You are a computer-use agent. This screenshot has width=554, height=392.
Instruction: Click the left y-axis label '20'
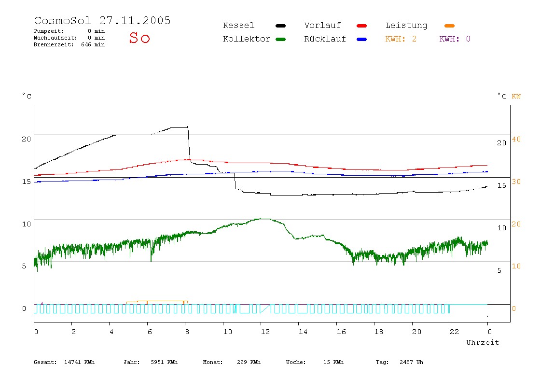pyautogui.click(x=27, y=139)
